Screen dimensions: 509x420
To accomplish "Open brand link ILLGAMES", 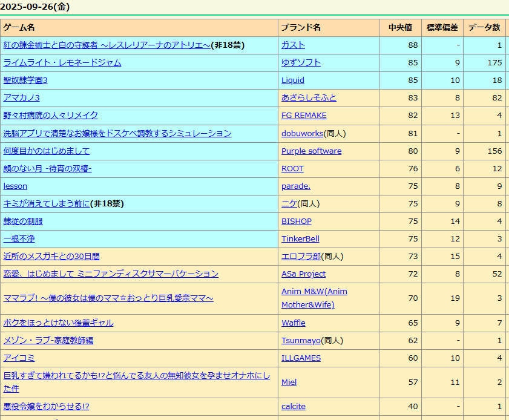I will [x=301, y=358].
